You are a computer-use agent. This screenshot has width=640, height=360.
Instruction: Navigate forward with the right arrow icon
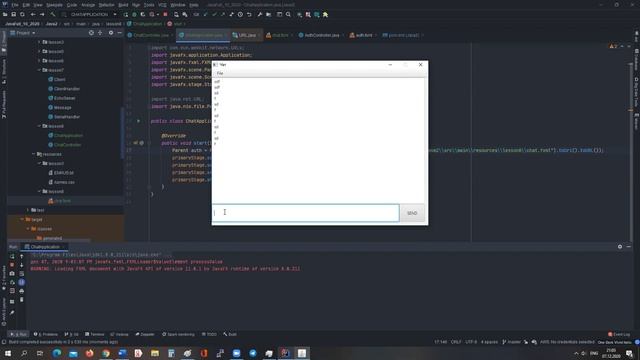pyautogui.click(x=42, y=14)
